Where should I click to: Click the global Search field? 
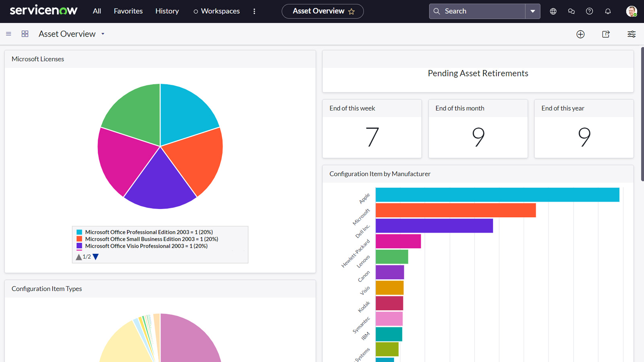point(477,11)
